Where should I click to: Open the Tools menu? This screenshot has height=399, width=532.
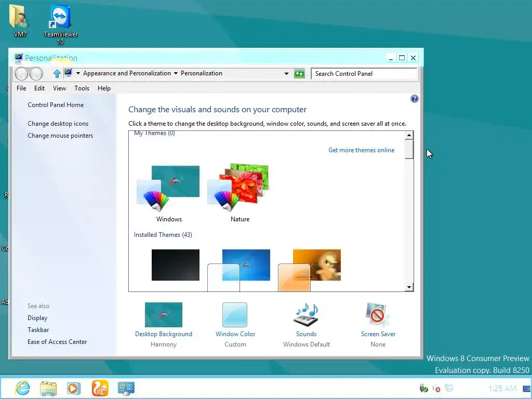[x=82, y=88]
